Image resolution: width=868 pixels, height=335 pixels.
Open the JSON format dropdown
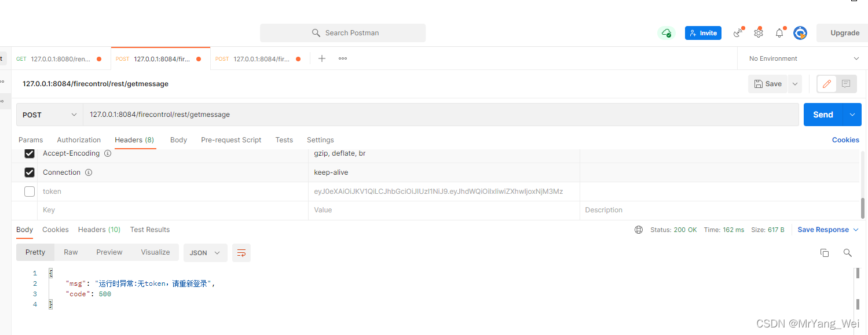[206, 253]
